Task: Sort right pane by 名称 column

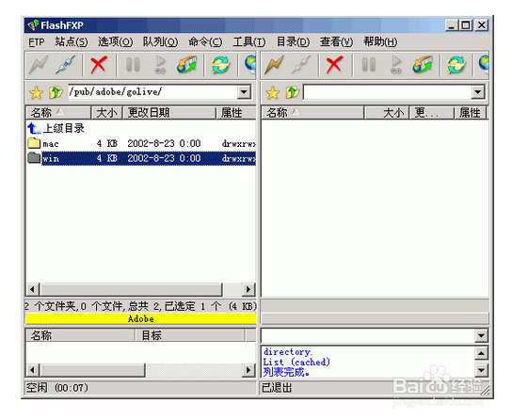Action: [312, 113]
